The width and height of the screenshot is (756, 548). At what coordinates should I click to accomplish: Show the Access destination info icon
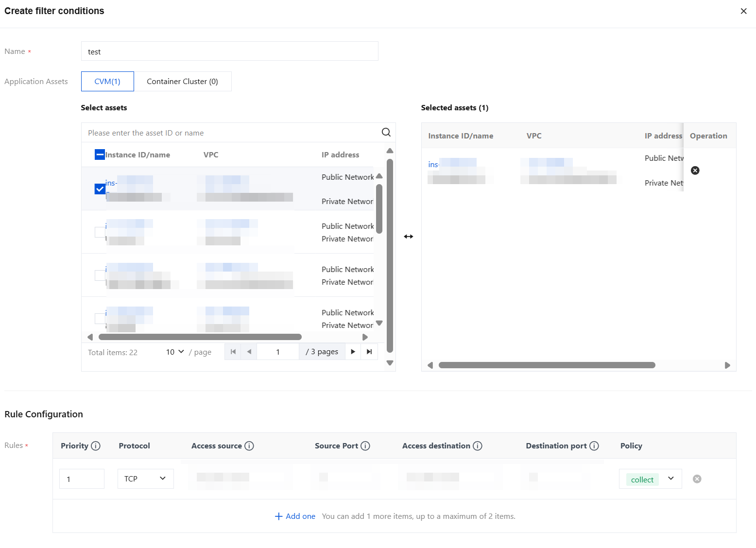click(x=478, y=446)
